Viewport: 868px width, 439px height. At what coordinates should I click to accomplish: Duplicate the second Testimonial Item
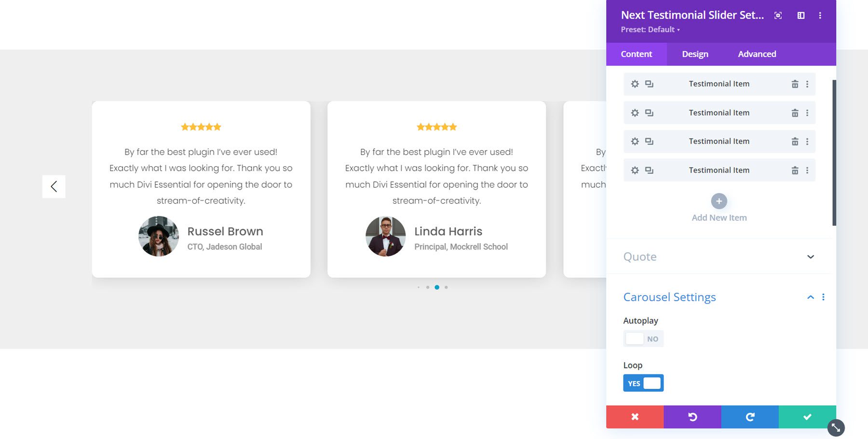coord(650,113)
